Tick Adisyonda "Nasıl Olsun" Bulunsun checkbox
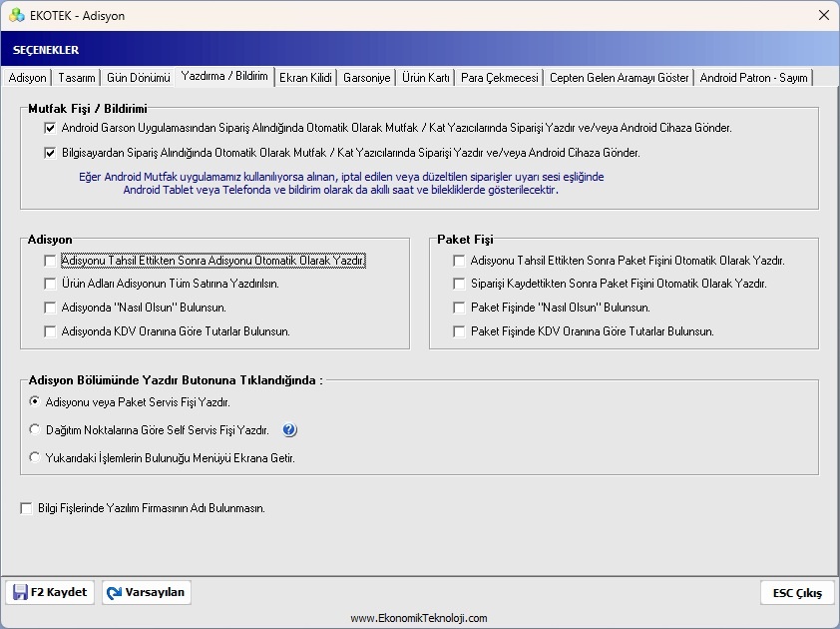This screenshot has width=840, height=629. tap(50, 308)
